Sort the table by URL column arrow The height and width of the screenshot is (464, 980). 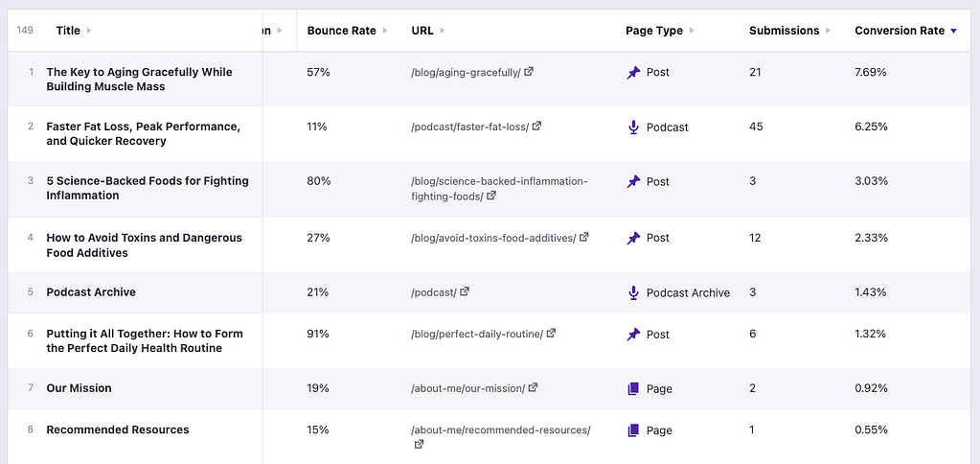443,31
